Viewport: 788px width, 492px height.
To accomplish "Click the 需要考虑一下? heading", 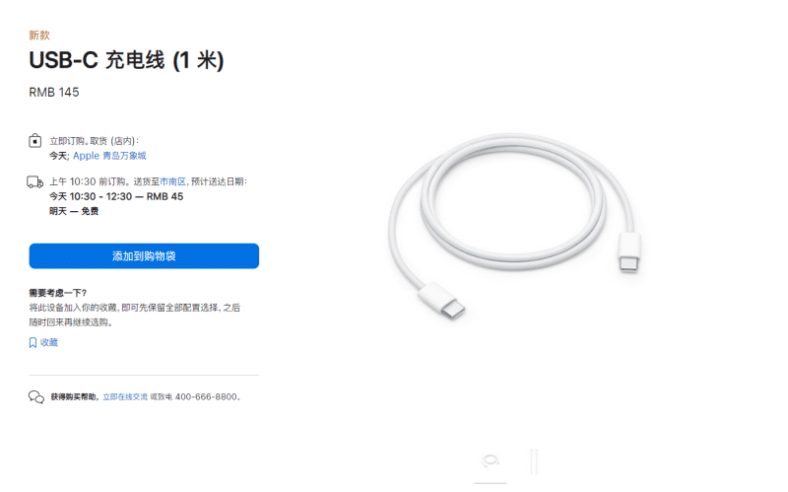I will click(58, 293).
